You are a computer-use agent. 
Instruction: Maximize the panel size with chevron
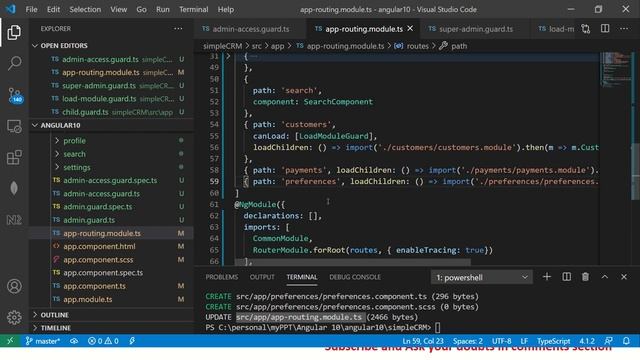pos(604,277)
